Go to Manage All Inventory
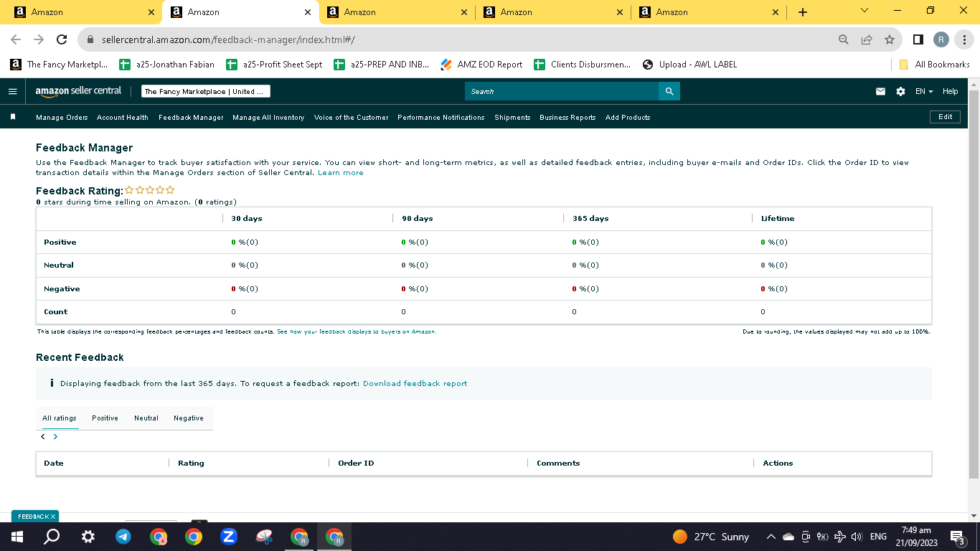Image resolution: width=980 pixels, height=551 pixels. (268, 118)
